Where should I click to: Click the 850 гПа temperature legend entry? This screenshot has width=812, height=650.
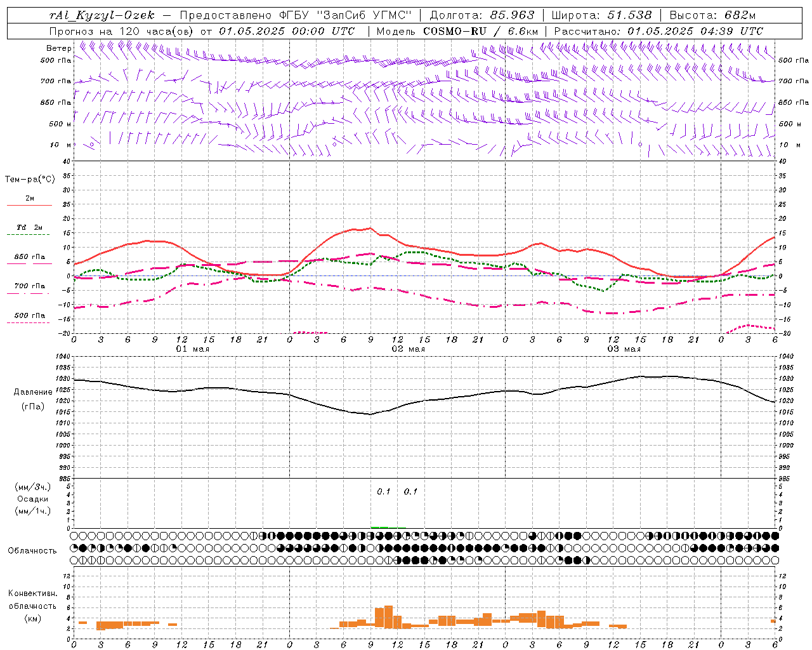[x=30, y=257]
